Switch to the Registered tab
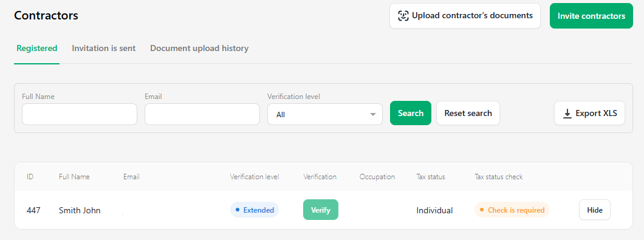 37,49
